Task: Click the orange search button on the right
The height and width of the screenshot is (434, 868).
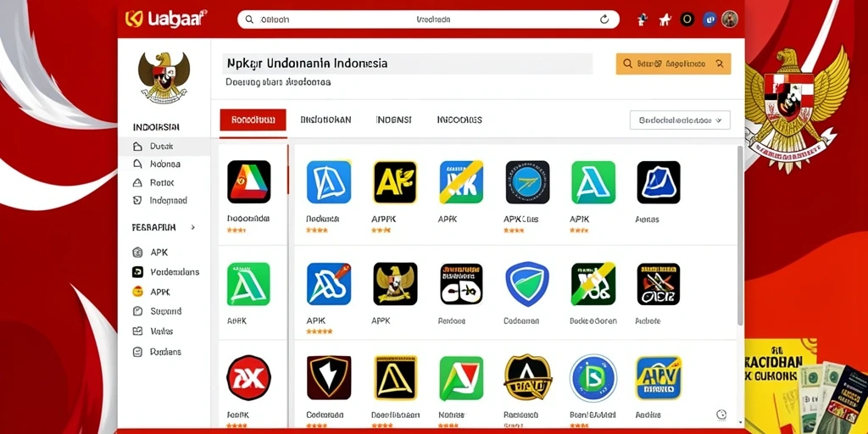Action: pos(673,64)
